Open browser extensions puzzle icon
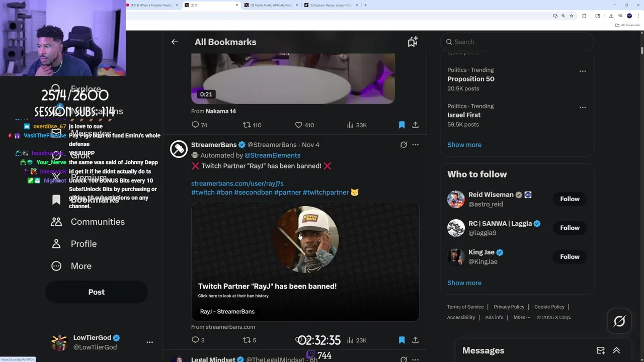This screenshot has width=644, height=362. click(584, 16)
